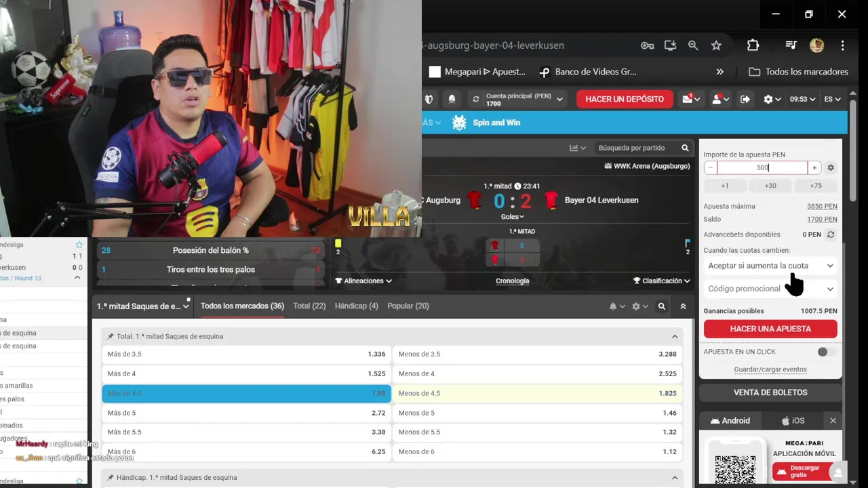This screenshot has width=868, height=488.
Task: Click the HACER UNA APUESTA button
Action: click(x=770, y=329)
